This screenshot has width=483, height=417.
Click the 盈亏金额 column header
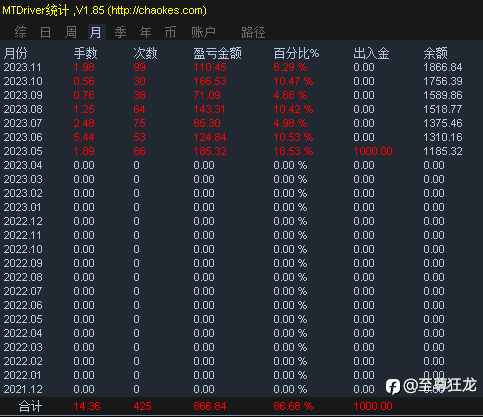[217, 53]
